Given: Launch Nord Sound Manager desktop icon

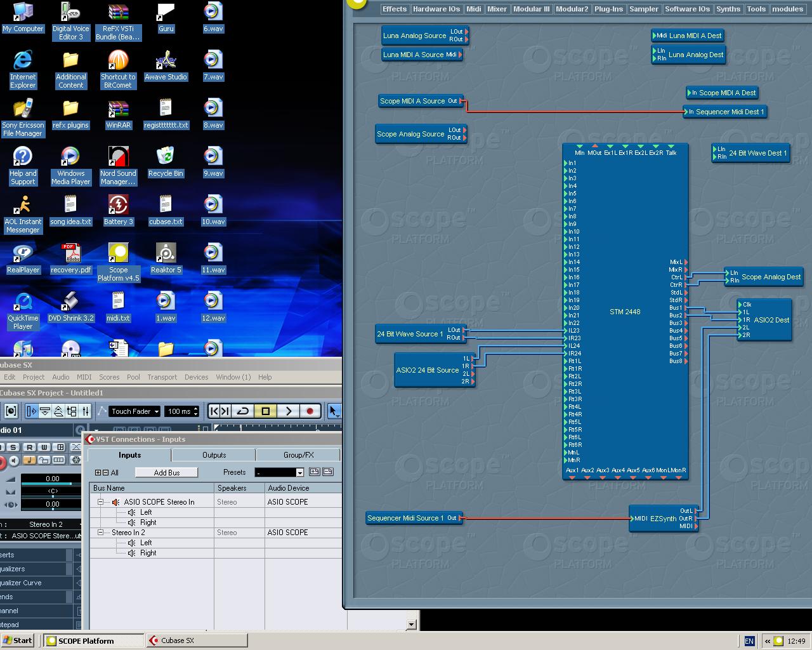Looking at the screenshot, I should coord(118,165).
